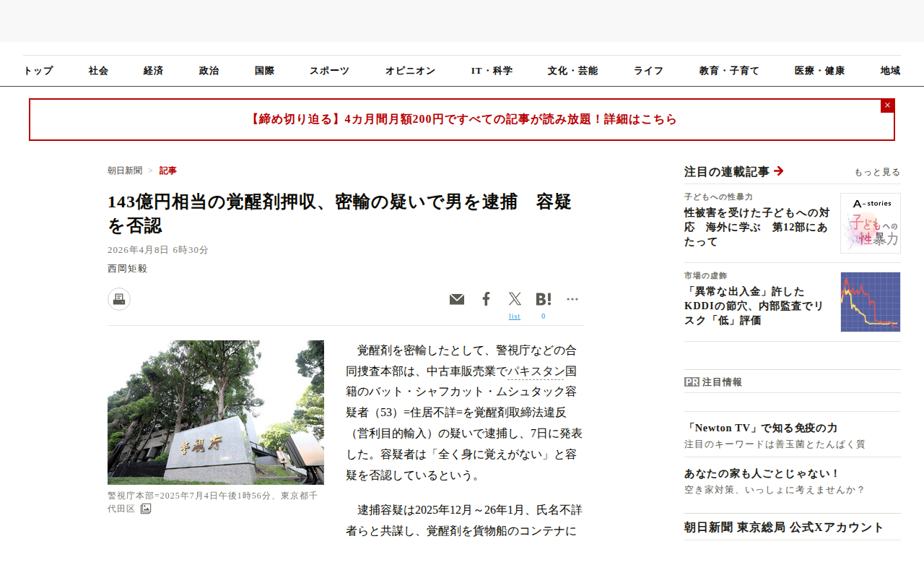Screen dimensions: 924x578
Task: Open the IT・科学 section
Action: tap(492, 71)
